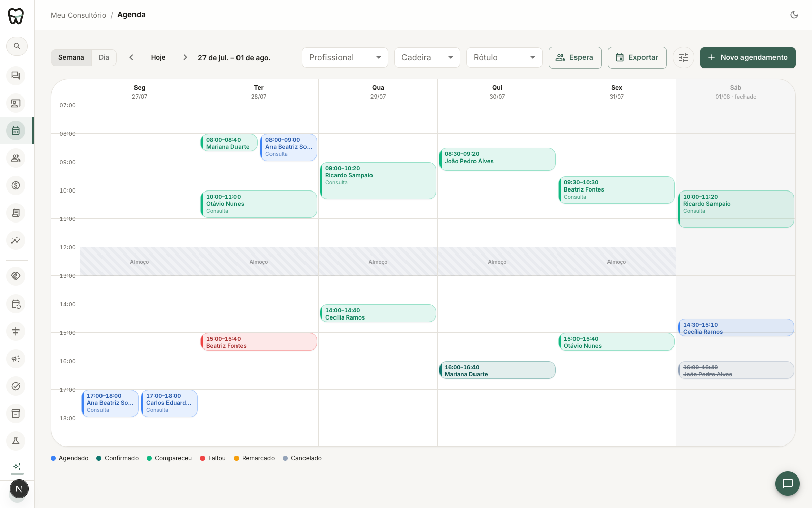The image size is (812, 508).
Task: Click the Exportar button
Action: [x=637, y=57]
